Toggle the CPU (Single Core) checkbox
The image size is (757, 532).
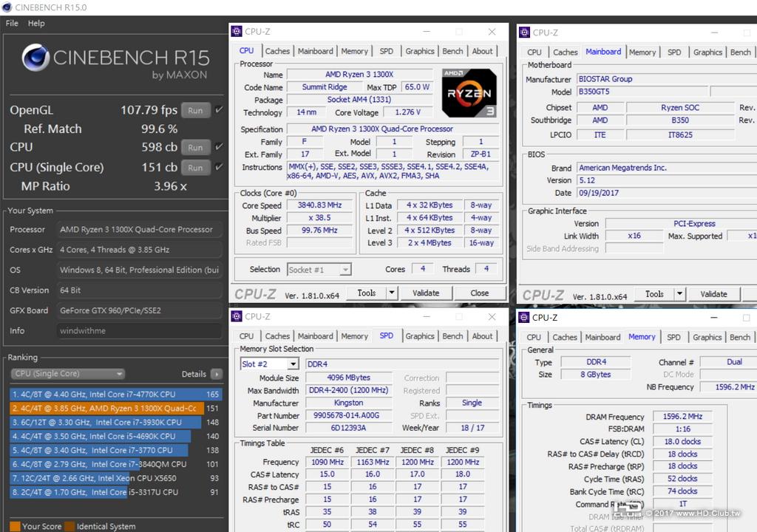[x=219, y=167]
